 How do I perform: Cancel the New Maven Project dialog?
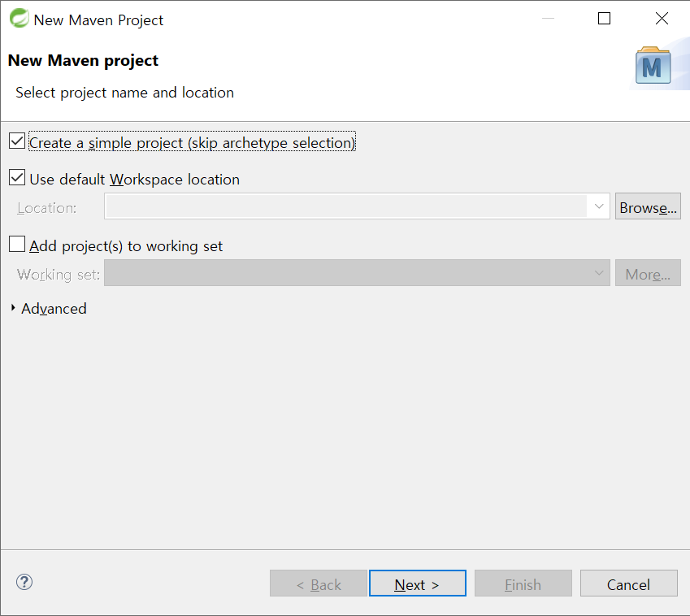[x=629, y=583]
